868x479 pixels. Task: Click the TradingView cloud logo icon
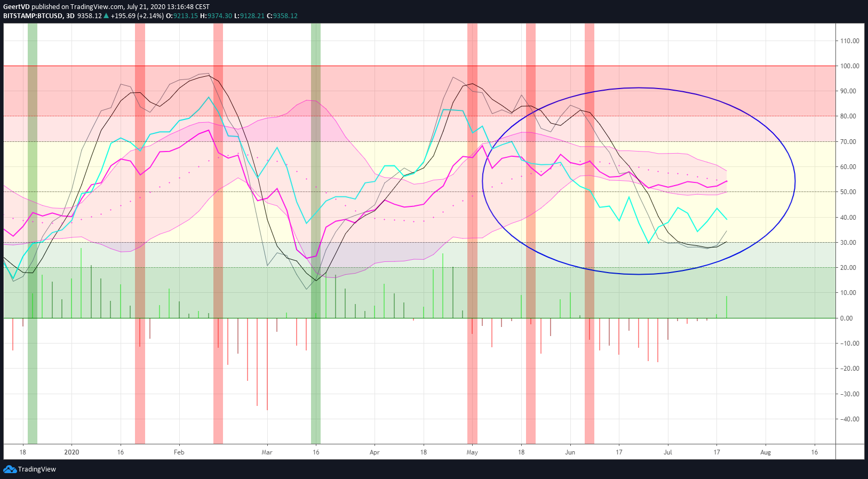point(10,469)
